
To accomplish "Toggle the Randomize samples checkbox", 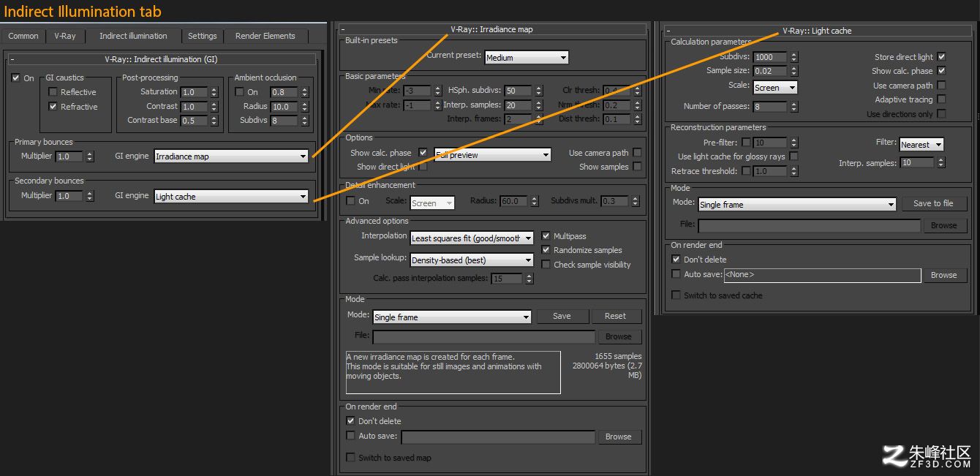I will pyautogui.click(x=546, y=250).
